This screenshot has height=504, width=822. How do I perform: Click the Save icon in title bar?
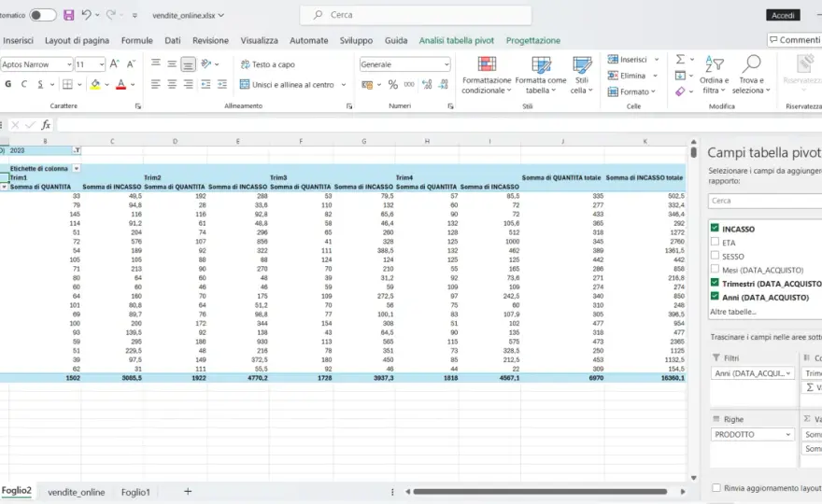(x=69, y=15)
